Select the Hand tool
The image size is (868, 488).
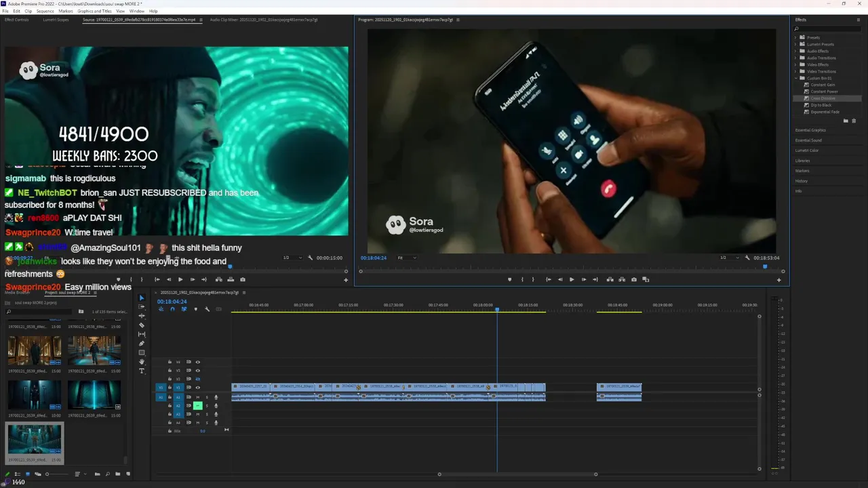pyautogui.click(x=142, y=362)
